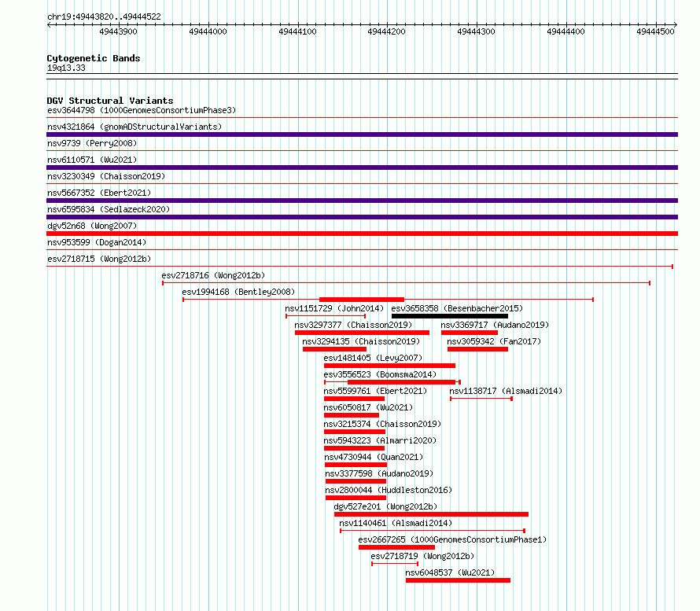Select the esv1481405 red variant bar
Viewport: 700px width, 611px height.
pyautogui.click(x=390, y=366)
